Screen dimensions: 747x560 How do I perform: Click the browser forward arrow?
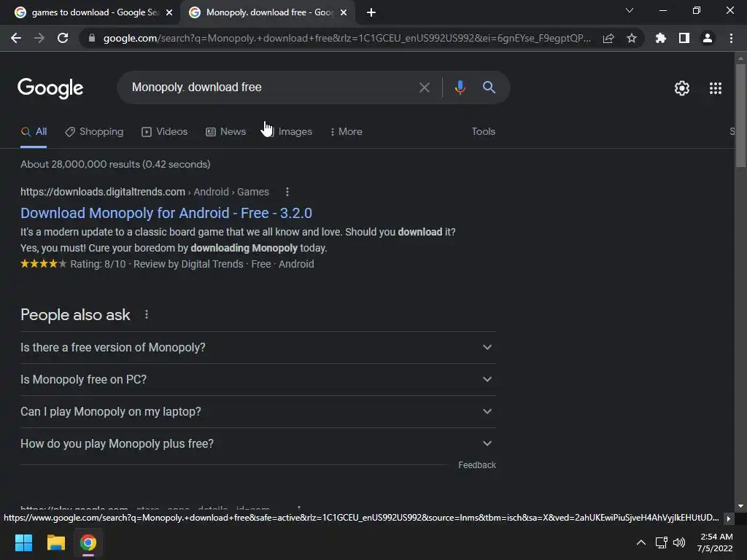point(39,38)
